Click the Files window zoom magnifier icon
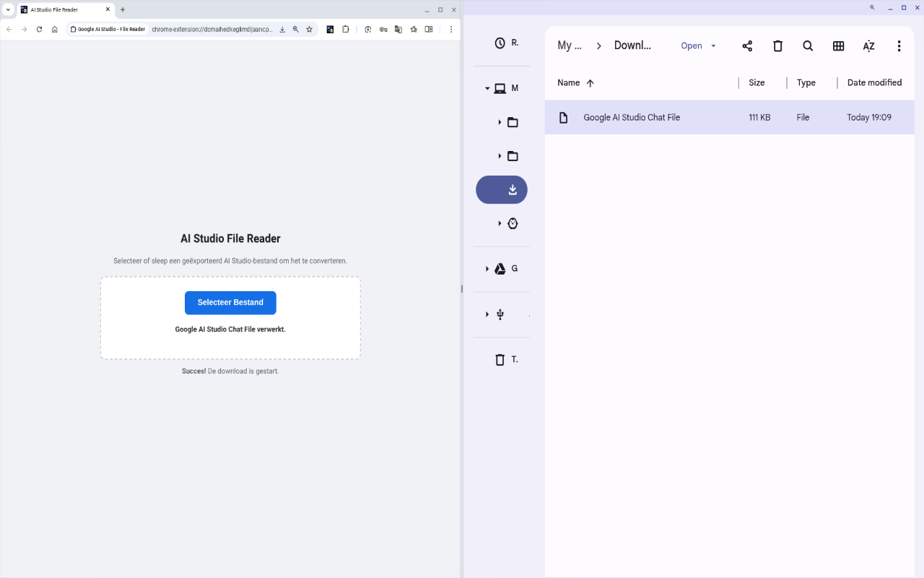Image resolution: width=924 pixels, height=578 pixels. 872,7
